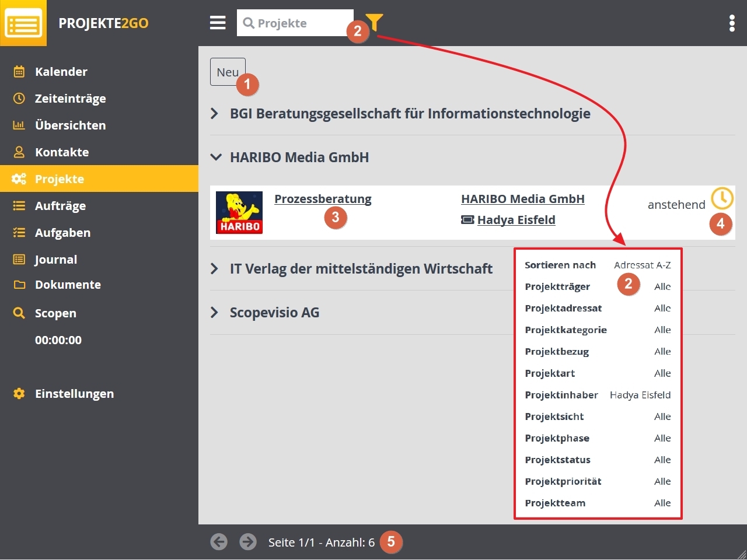This screenshot has width=747, height=560.
Task: Open Projektträger filter option
Action: [x=598, y=286]
